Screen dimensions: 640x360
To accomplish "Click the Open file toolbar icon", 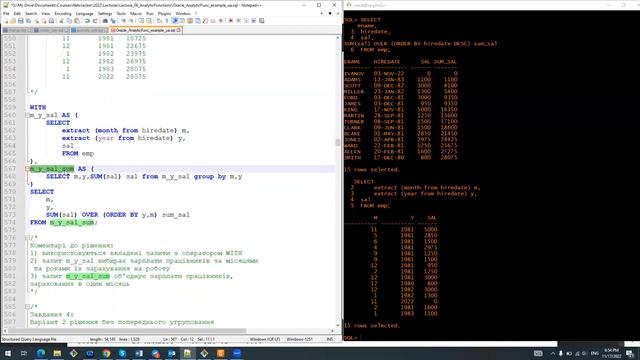I will (13, 21).
